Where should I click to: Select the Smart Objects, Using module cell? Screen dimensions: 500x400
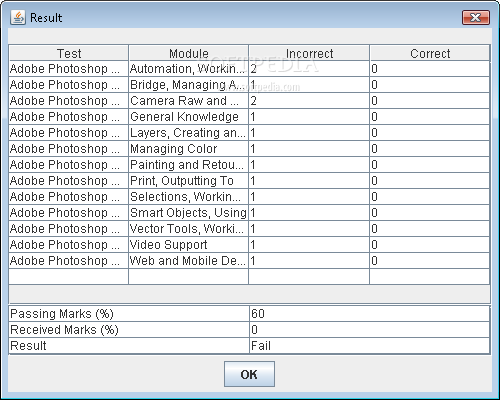(x=189, y=213)
